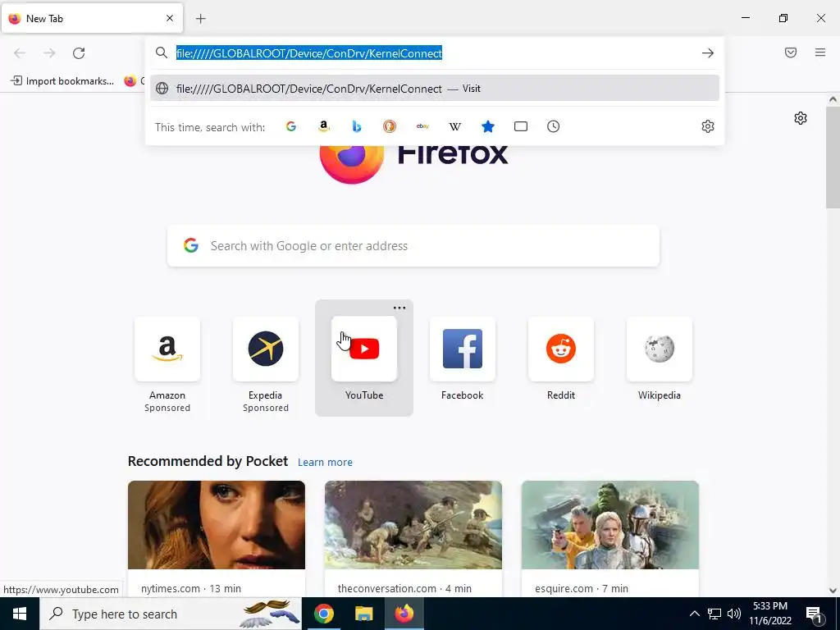Open the notification center
Image resolution: width=840 pixels, height=630 pixels.
815,614
